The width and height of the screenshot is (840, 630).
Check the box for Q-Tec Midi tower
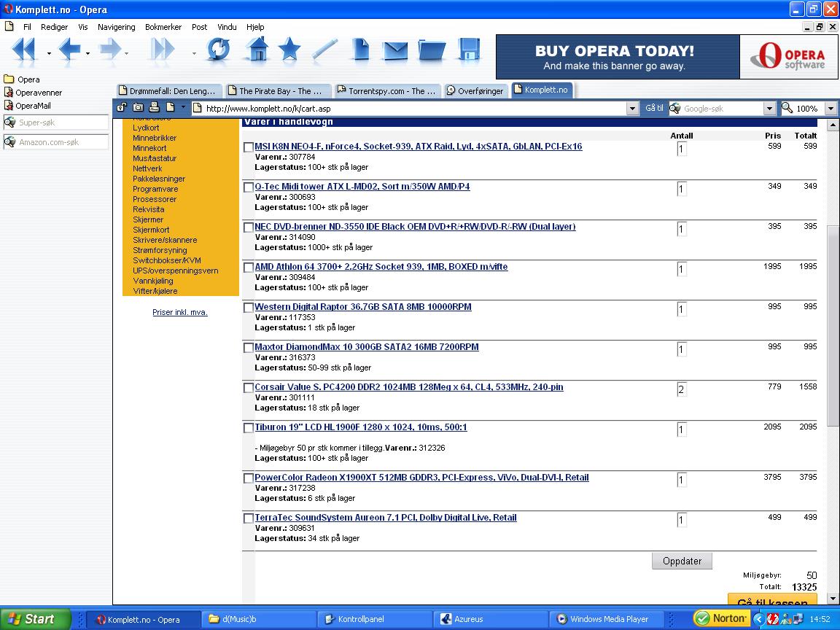(248, 187)
